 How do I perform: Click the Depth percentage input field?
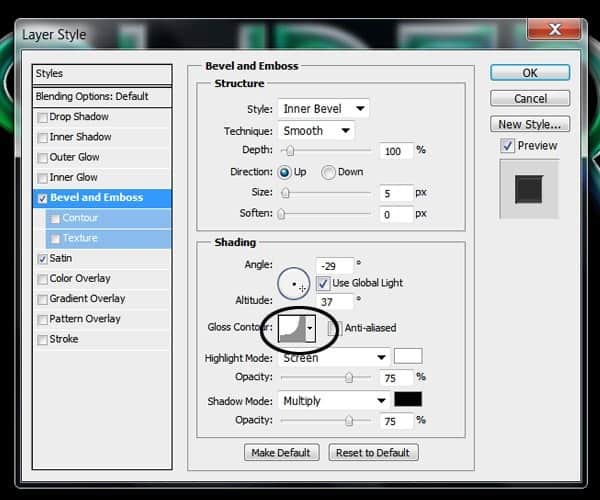coord(396,151)
